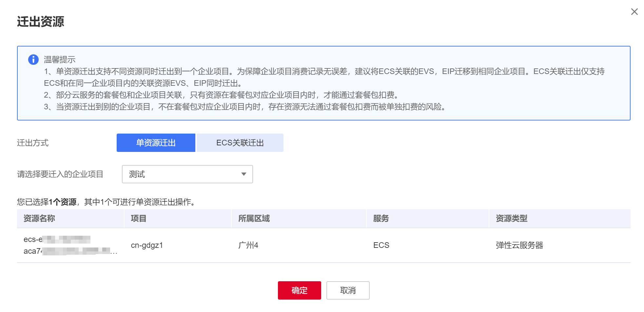The image size is (644, 312).
Task: Select the 单资源迁出 migration mode
Action: pyautogui.click(x=156, y=143)
